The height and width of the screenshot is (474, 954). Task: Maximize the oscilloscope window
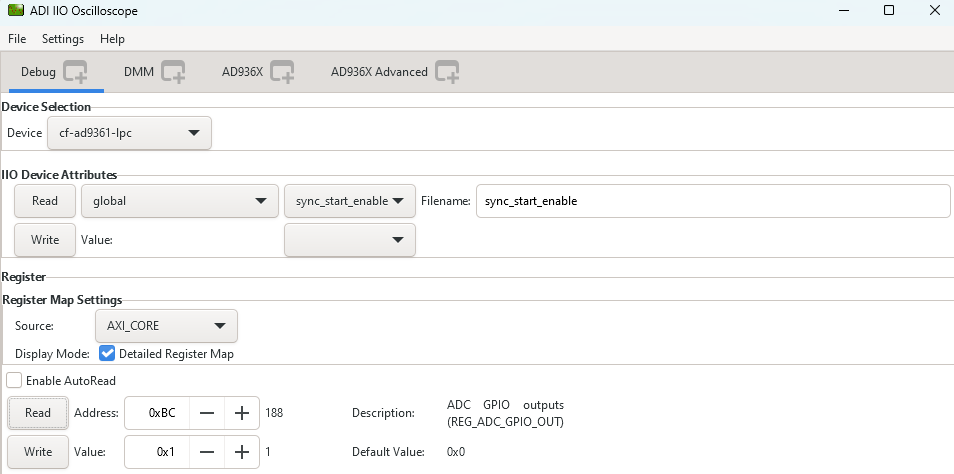coord(889,10)
